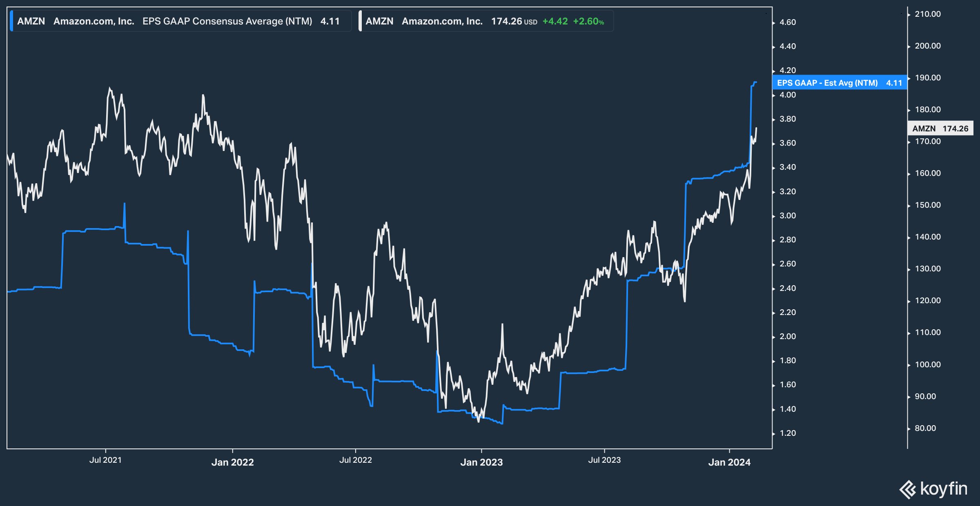Click the Jan 2022 axis label
The image size is (980, 506).
tap(232, 462)
